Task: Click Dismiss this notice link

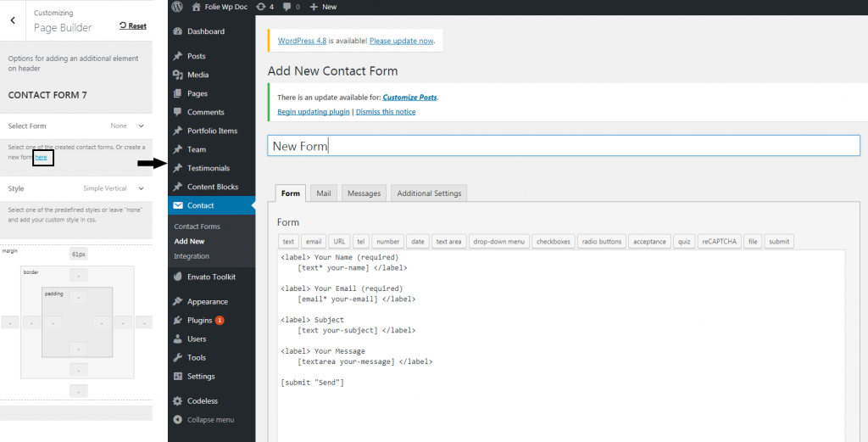Action: (386, 112)
